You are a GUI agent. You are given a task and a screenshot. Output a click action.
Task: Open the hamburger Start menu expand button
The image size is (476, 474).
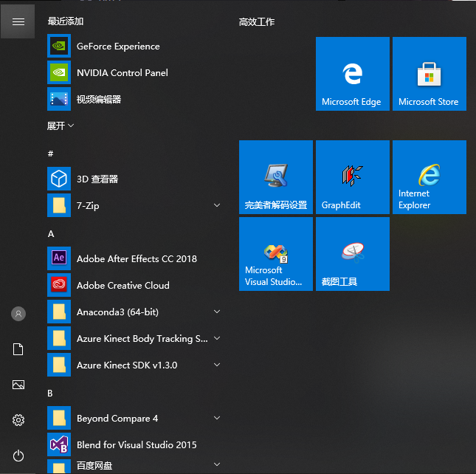[x=18, y=21]
